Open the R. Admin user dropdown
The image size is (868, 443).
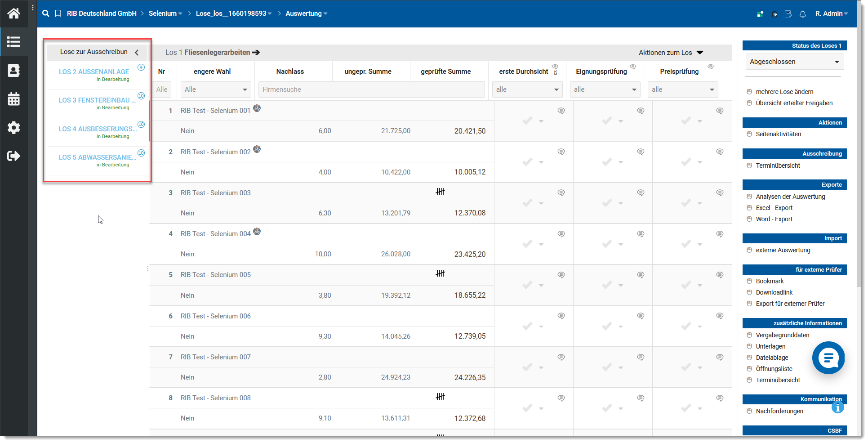[832, 13]
